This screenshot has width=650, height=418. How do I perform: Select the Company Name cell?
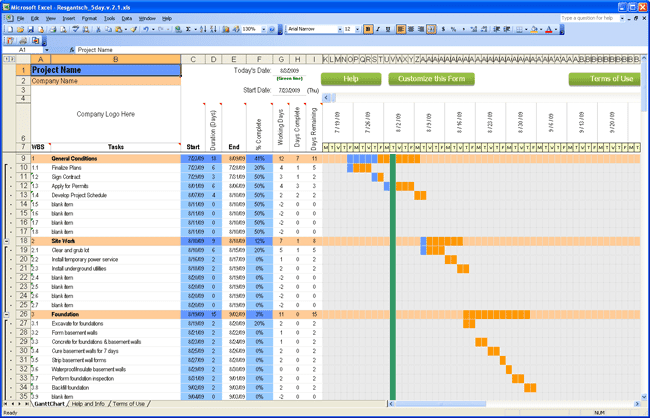(106, 81)
